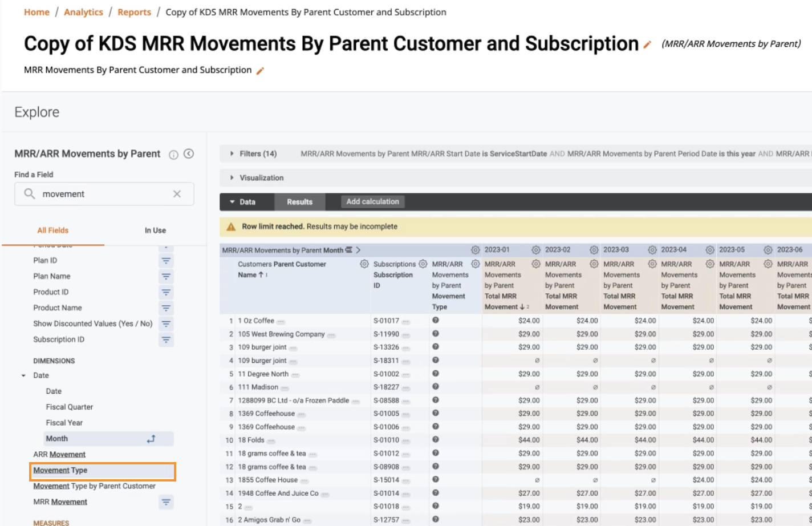This screenshot has width=812, height=526.
Task: Go to Home breadcrumb
Action: coord(36,12)
